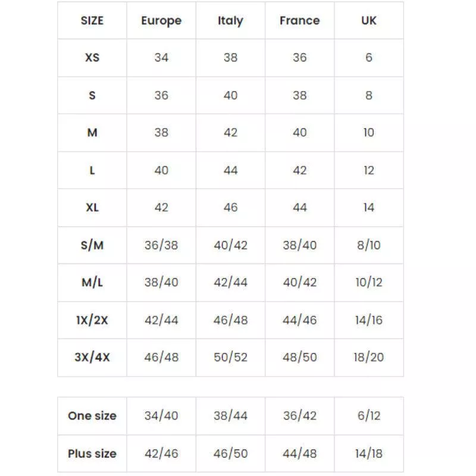Click the One size row label
The image size is (476, 476).
point(92,416)
